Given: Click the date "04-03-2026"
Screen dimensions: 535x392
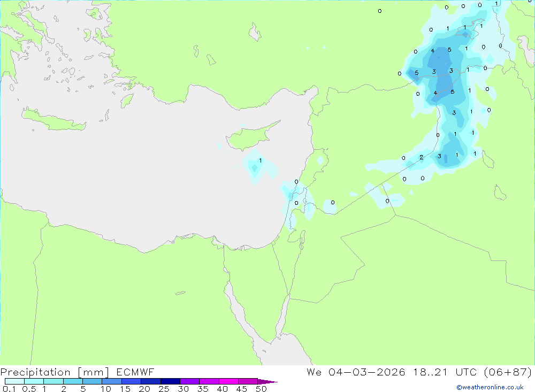Looking at the screenshot, I should (x=367, y=372).
